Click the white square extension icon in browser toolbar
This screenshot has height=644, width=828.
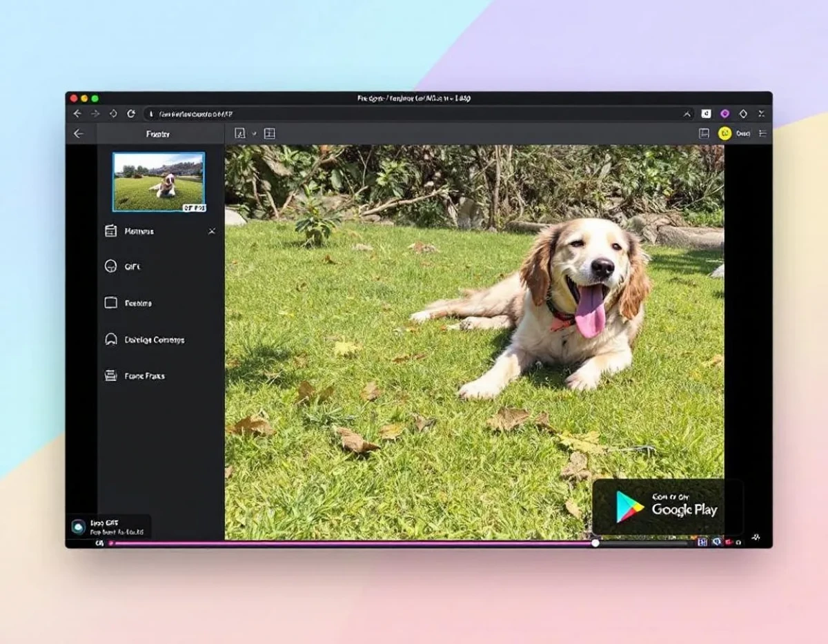(x=706, y=113)
